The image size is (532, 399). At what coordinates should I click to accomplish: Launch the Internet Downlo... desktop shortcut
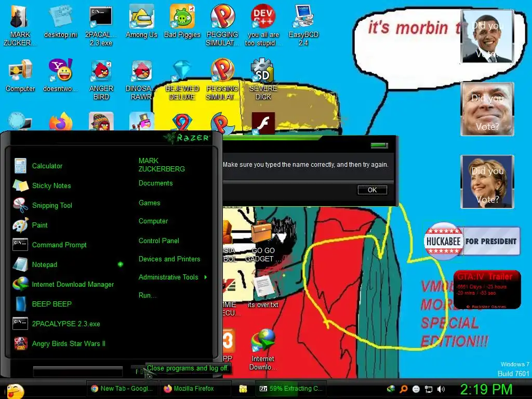pyautogui.click(x=263, y=350)
